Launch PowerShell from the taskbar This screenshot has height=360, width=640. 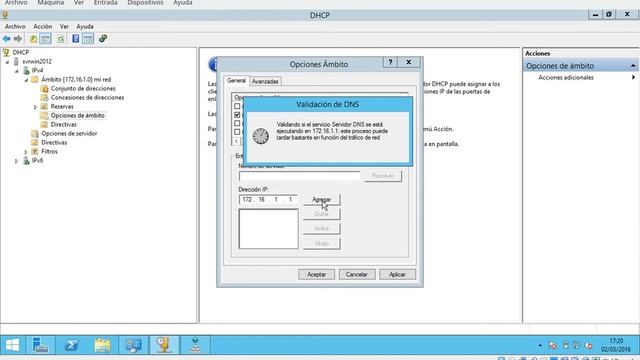pyautogui.click(x=71, y=345)
